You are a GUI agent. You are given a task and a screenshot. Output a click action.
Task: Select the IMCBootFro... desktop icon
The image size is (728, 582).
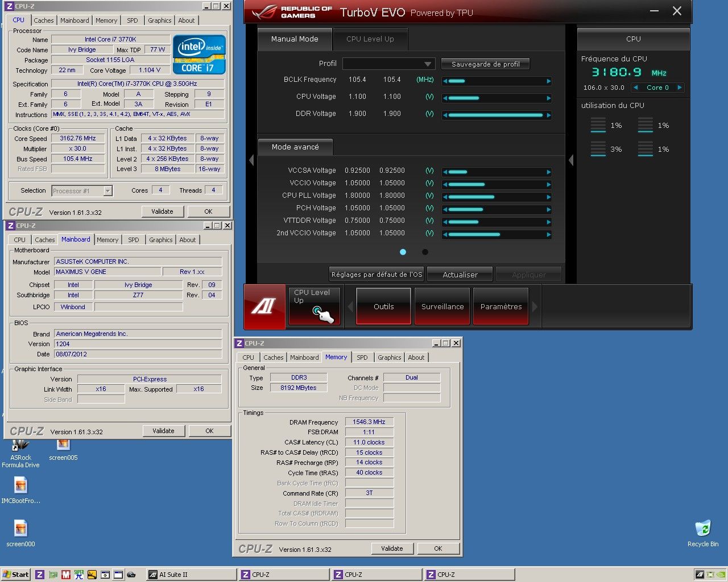(x=20, y=490)
